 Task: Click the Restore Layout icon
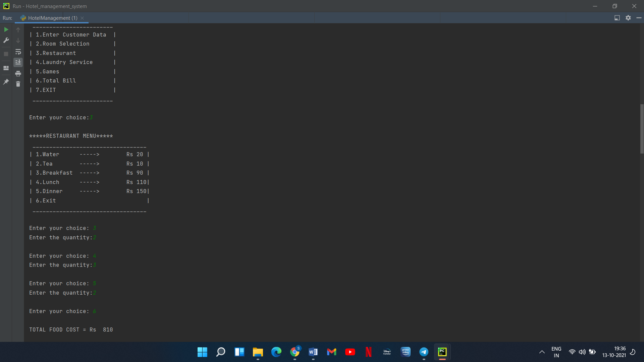pos(6,68)
